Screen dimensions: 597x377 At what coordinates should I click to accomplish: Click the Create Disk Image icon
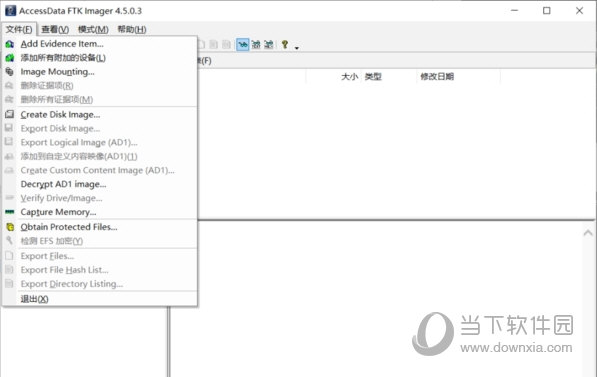(10, 114)
